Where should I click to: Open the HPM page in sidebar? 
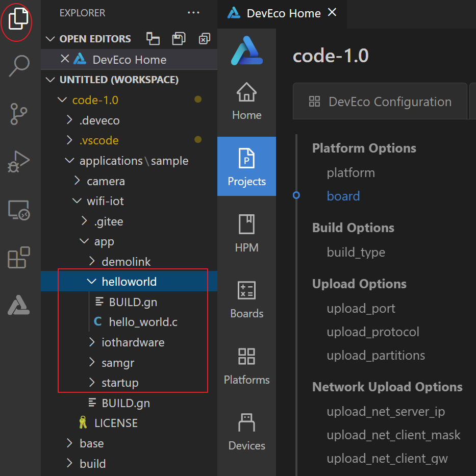pos(246,234)
